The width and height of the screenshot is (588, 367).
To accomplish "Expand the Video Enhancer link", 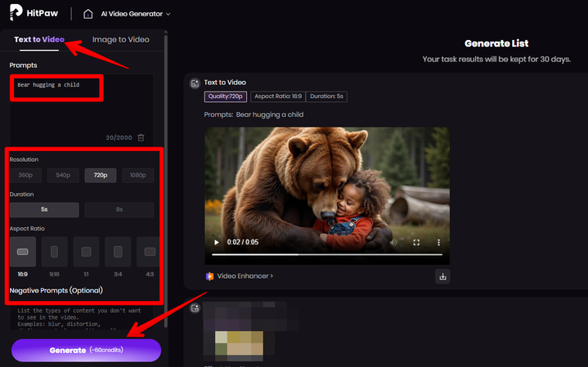I will pyautogui.click(x=240, y=276).
